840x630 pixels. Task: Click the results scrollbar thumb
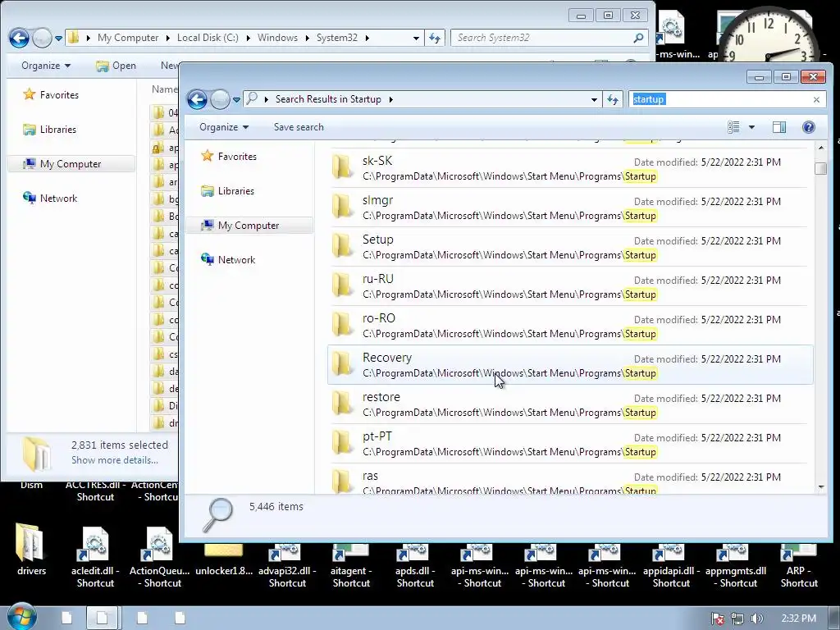pos(821,168)
